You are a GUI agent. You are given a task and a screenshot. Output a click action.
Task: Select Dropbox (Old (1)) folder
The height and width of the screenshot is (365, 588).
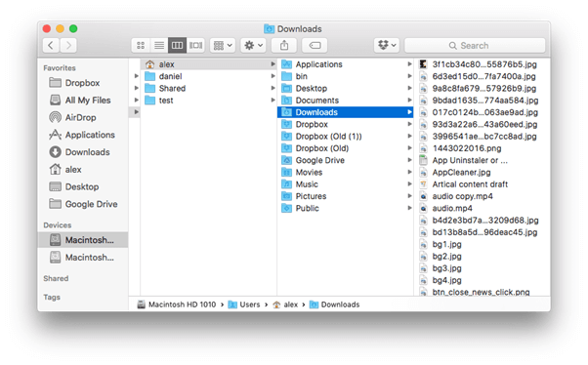[345, 137]
